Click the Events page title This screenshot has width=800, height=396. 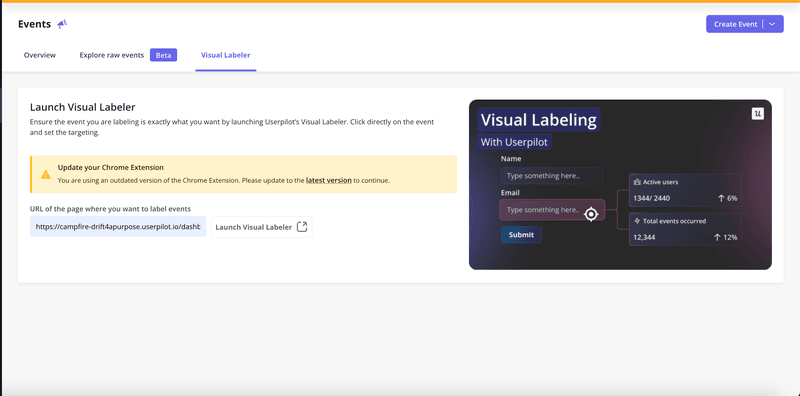(34, 24)
